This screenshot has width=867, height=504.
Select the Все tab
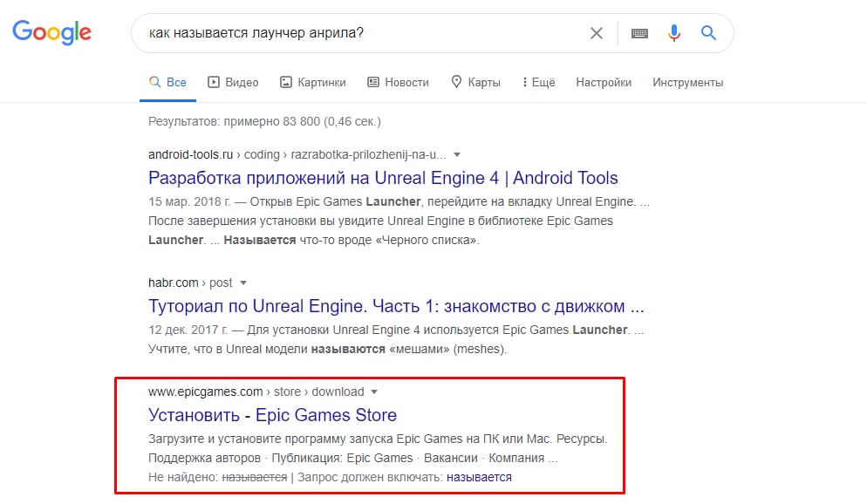(x=167, y=82)
